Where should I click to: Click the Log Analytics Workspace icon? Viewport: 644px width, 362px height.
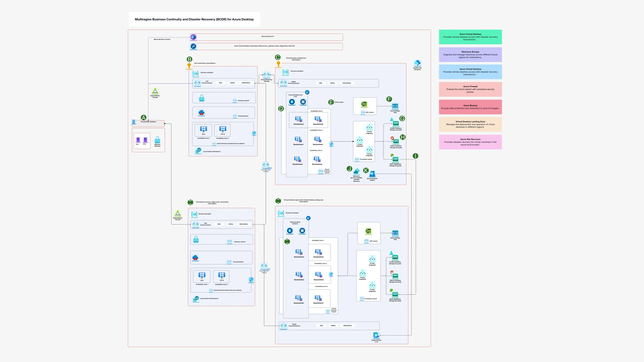tap(198, 151)
